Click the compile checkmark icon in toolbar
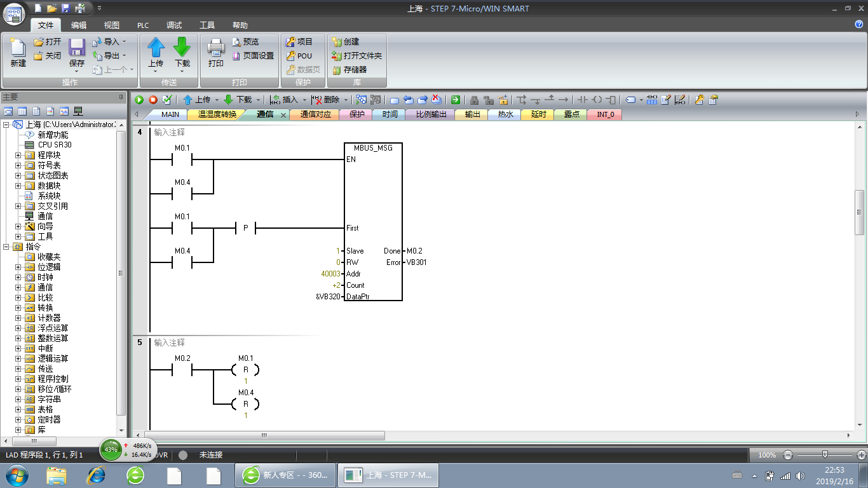The image size is (868, 488). click(x=167, y=100)
